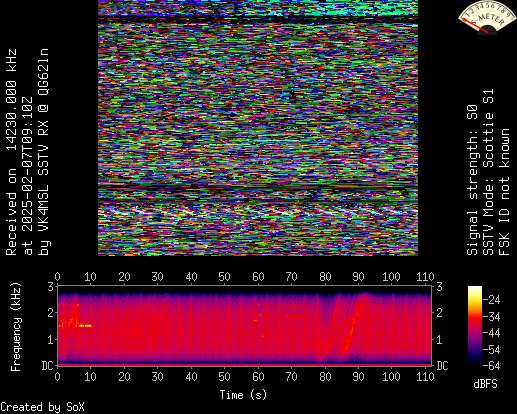517x414 pixels.
Task: Click the "Frequency (kHz)" axis title
Action: pos(15,327)
